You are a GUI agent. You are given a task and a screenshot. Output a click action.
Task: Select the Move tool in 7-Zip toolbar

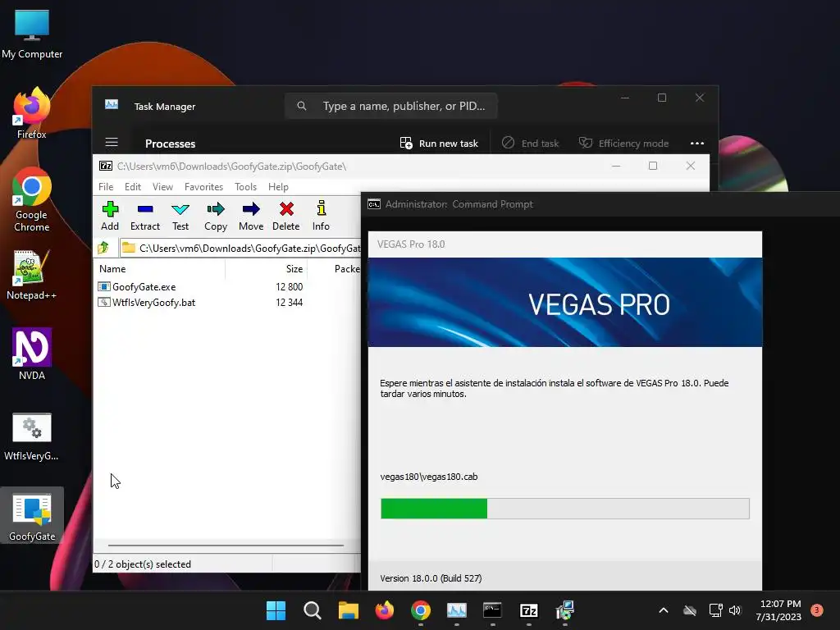coord(251,216)
